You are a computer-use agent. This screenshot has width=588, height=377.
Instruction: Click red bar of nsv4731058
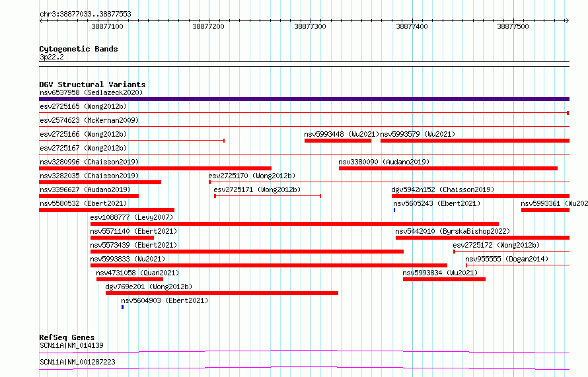click(x=129, y=279)
